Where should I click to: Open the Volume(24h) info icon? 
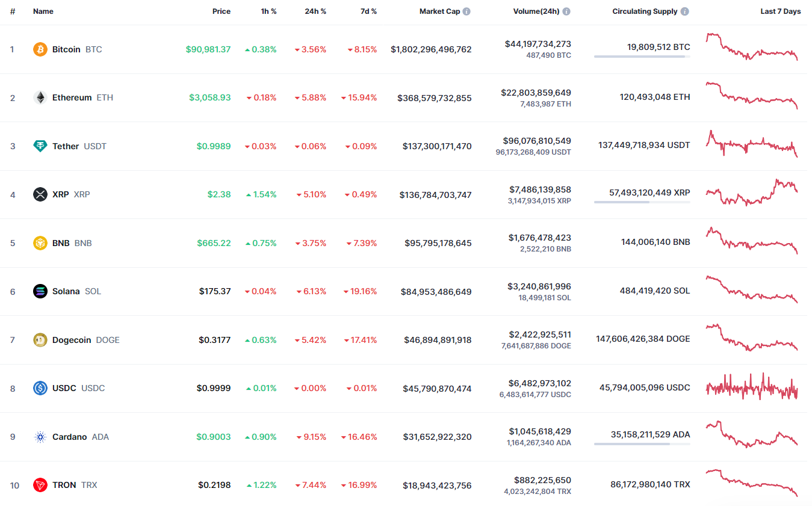[566, 11]
